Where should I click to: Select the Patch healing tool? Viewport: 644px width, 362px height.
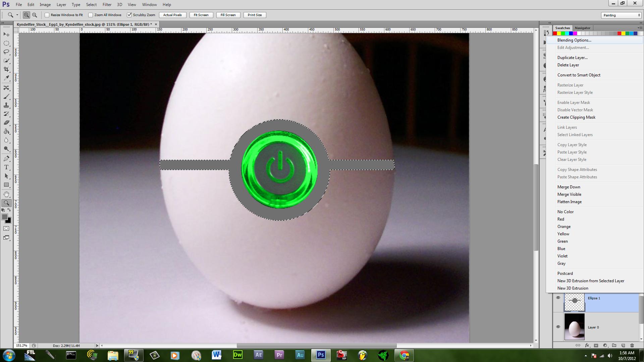pyautogui.click(x=6, y=88)
